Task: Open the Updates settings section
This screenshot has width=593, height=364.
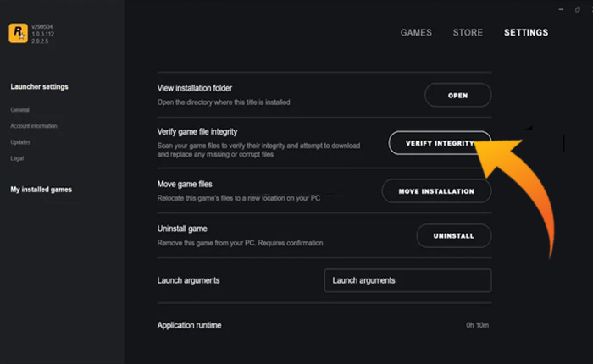Action: point(20,142)
